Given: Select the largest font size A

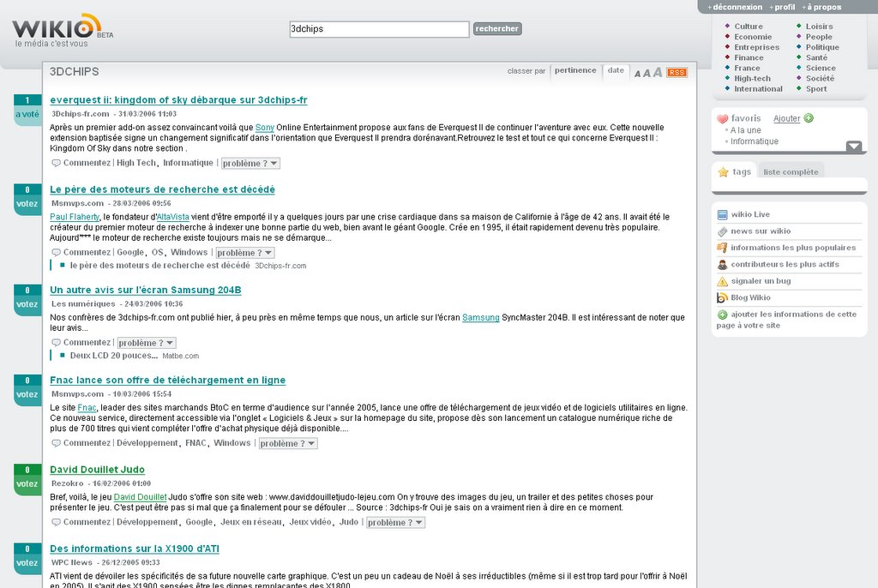Looking at the screenshot, I should pyautogui.click(x=658, y=72).
